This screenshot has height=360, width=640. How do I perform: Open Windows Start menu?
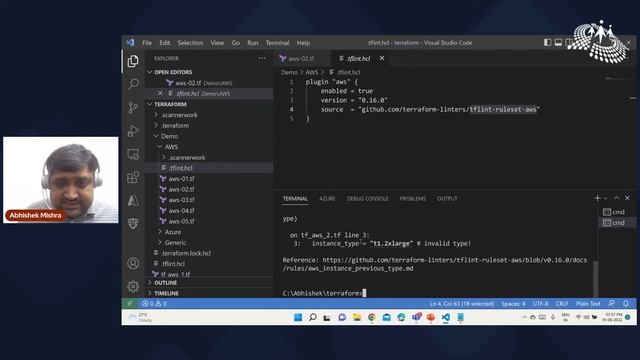pyautogui.click(x=298, y=317)
